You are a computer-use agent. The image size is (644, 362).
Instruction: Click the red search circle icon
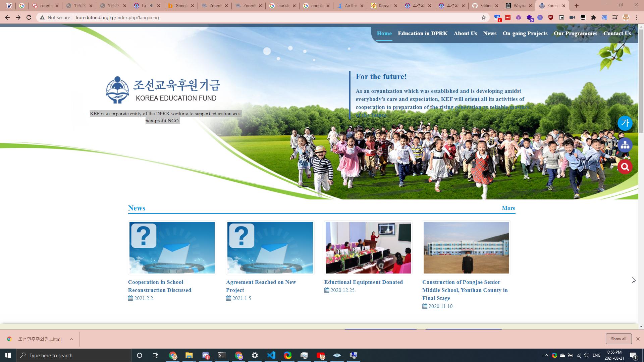[x=625, y=167]
